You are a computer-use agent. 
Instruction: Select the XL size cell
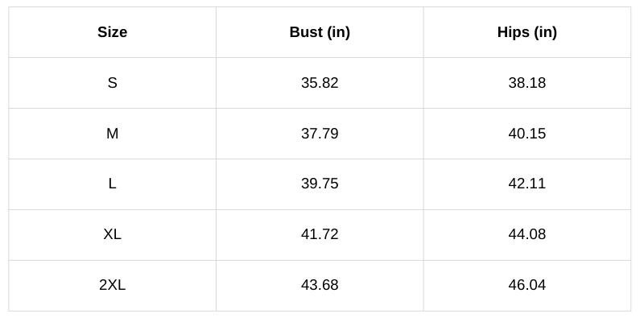coord(112,234)
